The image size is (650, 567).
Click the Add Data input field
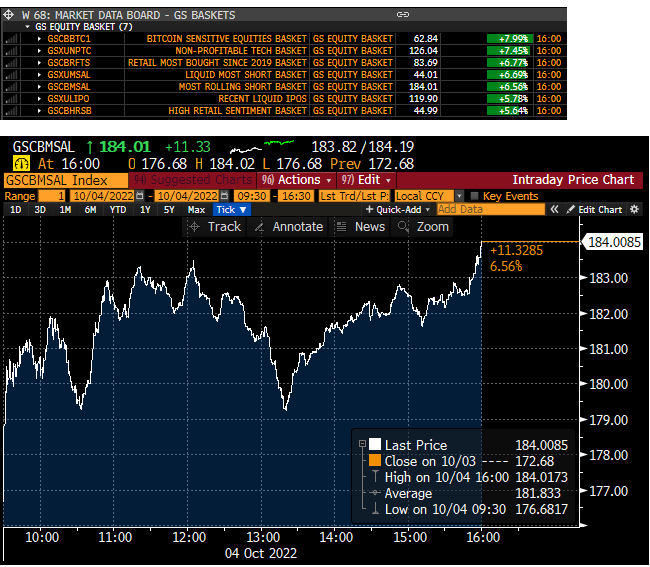pyautogui.click(x=491, y=209)
